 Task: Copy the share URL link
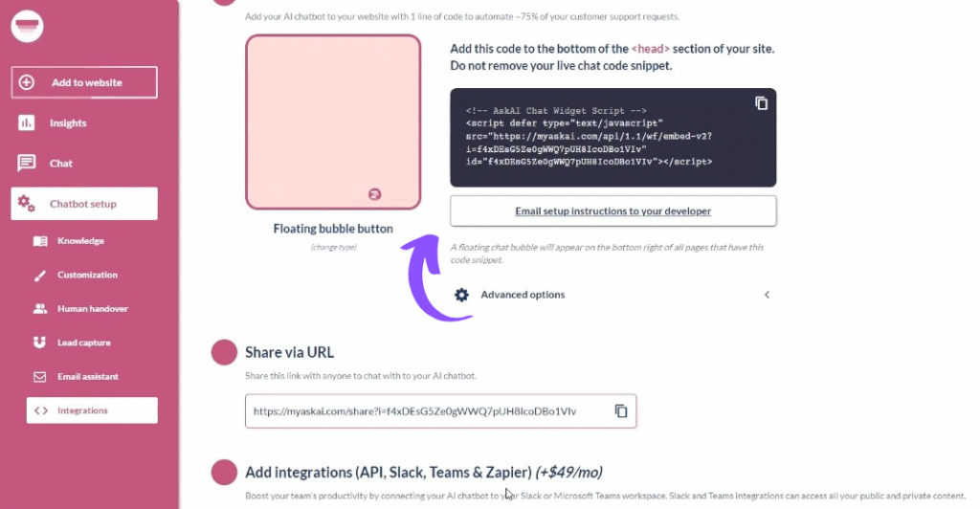(621, 411)
